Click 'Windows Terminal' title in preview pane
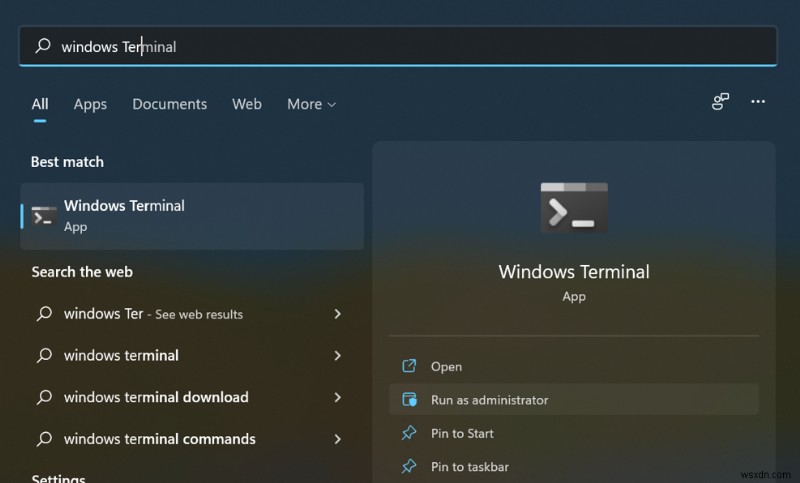 (574, 272)
